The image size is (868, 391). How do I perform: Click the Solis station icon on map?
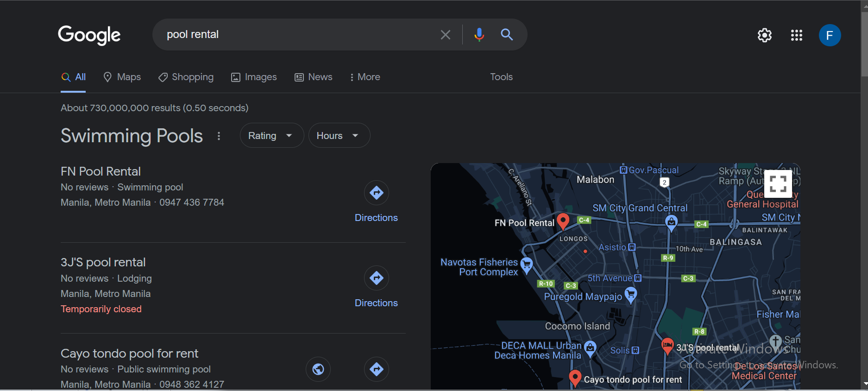point(635,350)
